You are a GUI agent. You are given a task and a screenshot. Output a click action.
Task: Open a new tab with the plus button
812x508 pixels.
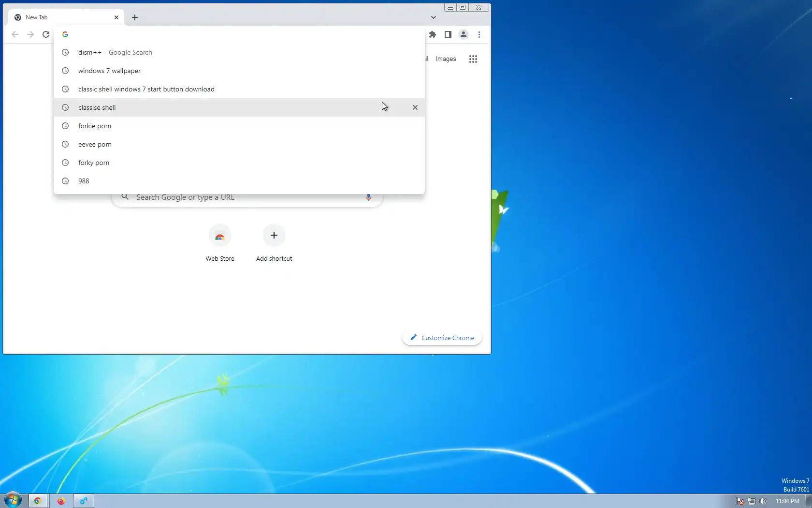click(x=135, y=17)
